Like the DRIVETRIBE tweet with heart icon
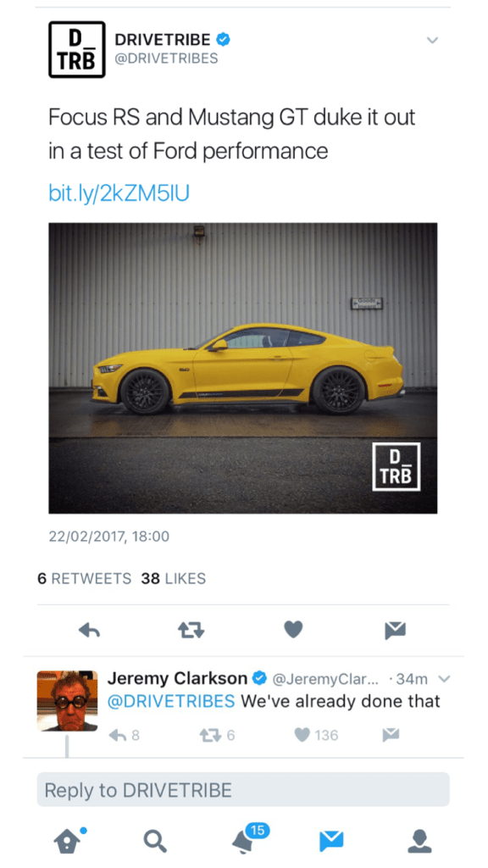Image resolution: width=488 pixels, height=868 pixels. [293, 630]
